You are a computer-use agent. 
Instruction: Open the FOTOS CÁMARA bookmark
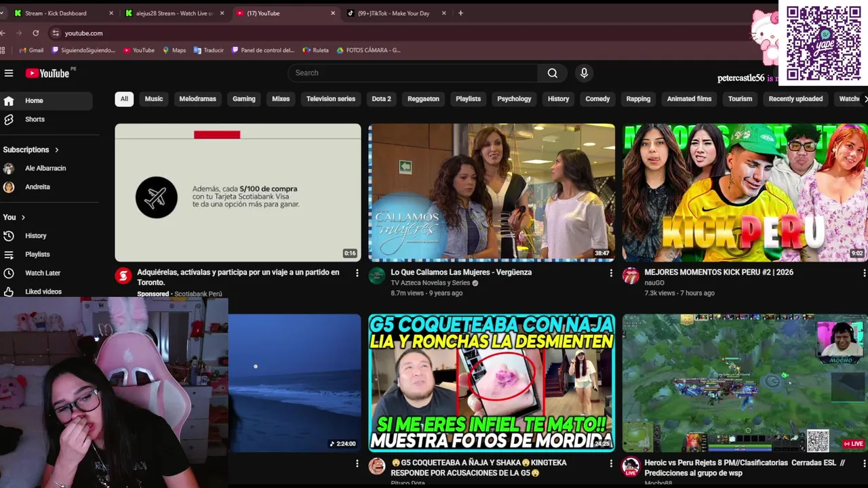click(369, 50)
